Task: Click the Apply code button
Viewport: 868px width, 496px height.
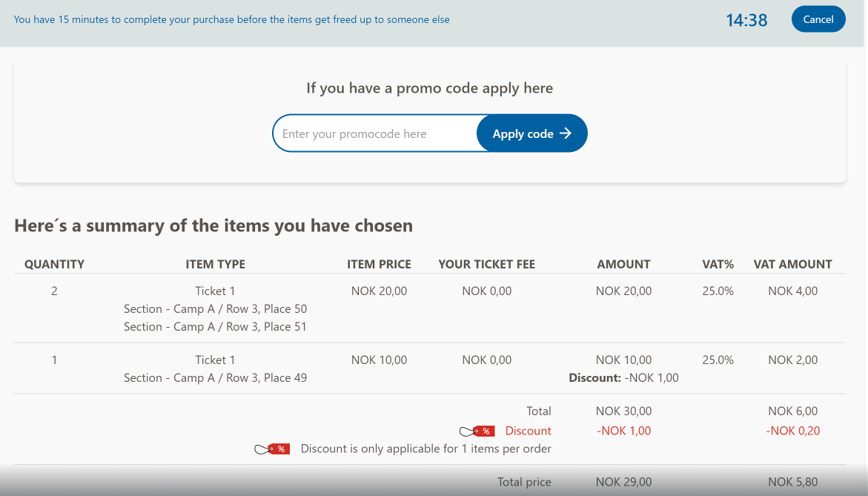Action: [x=531, y=133]
